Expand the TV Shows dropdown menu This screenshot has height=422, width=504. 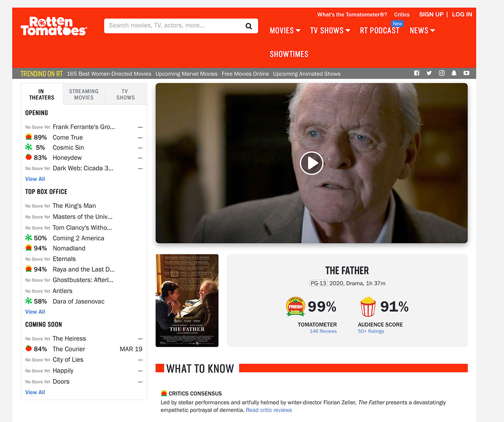pyautogui.click(x=330, y=30)
